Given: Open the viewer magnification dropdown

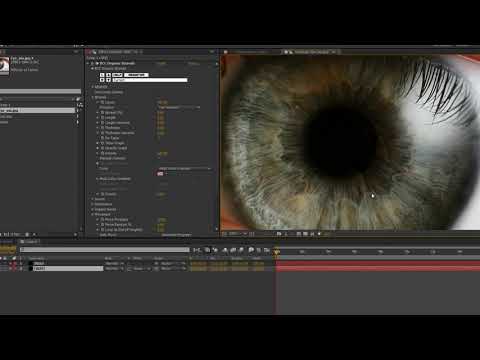Looking at the screenshot, I should (237, 234).
